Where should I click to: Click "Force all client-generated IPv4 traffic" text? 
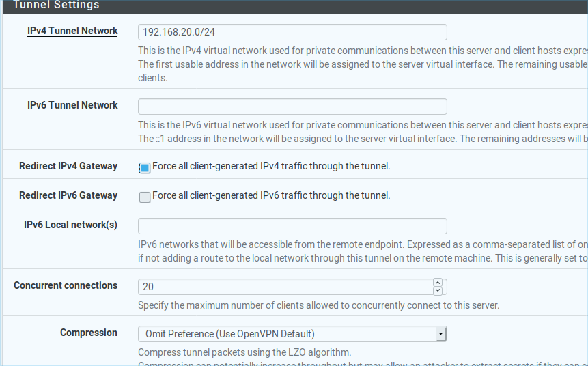271,166
